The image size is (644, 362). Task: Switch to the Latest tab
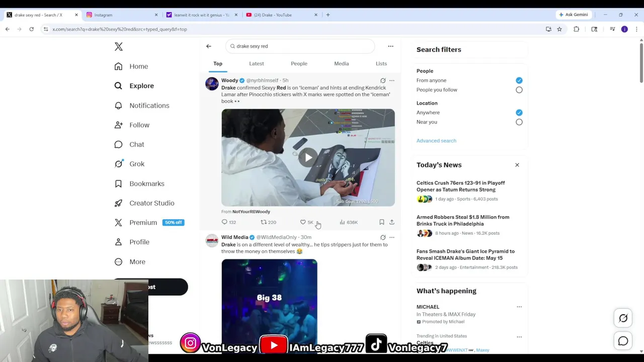tap(257, 64)
